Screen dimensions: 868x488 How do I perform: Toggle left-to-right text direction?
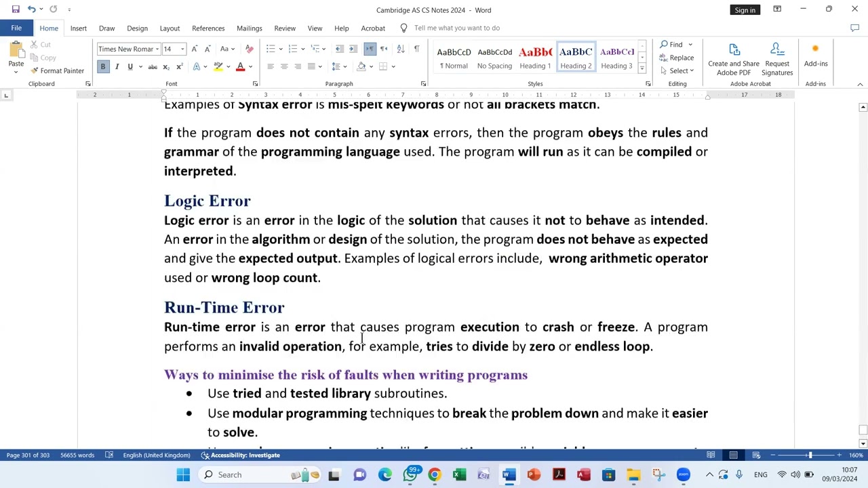[x=370, y=49]
